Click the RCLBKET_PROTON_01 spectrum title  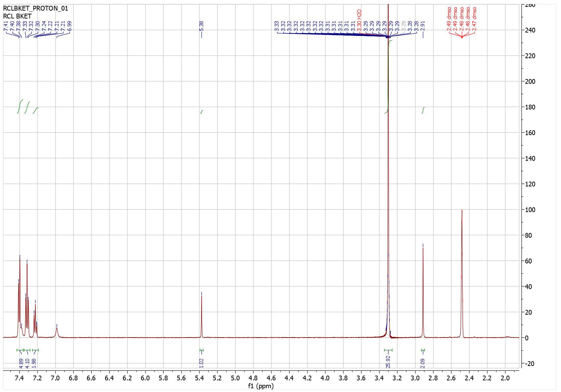36,8
